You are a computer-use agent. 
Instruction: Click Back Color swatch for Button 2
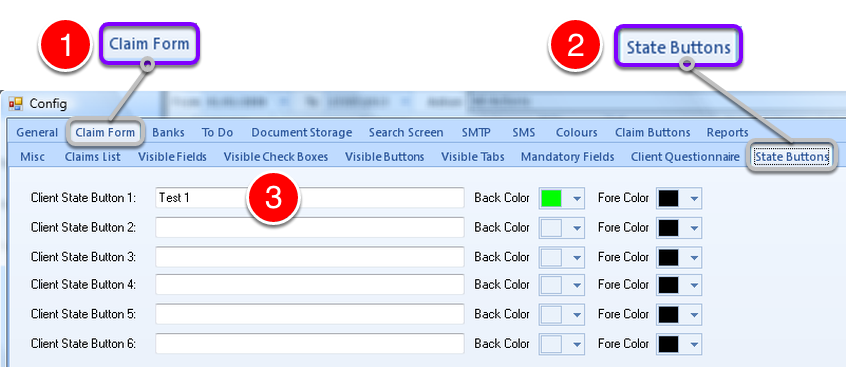point(551,228)
